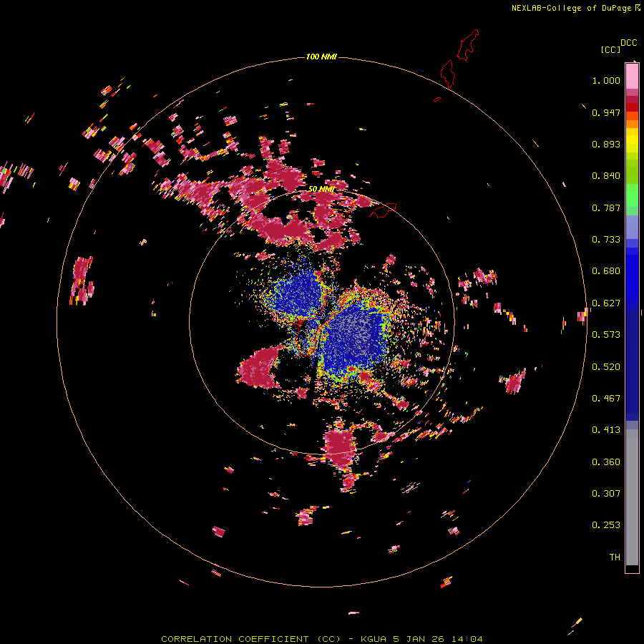Click the 0.467 scale value
This screenshot has width=644, height=644.
click(606, 399)
